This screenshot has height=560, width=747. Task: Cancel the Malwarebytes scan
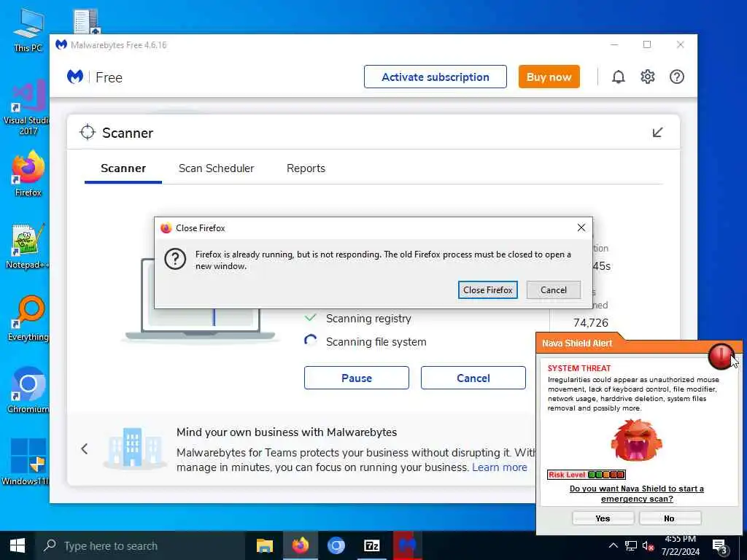(x=473, y=378)
